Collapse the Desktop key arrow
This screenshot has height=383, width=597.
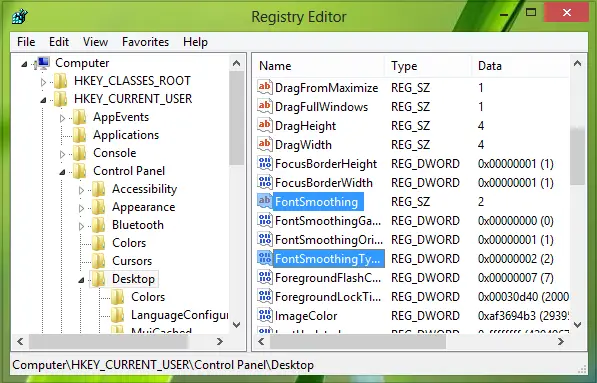(x=81, y=280)
